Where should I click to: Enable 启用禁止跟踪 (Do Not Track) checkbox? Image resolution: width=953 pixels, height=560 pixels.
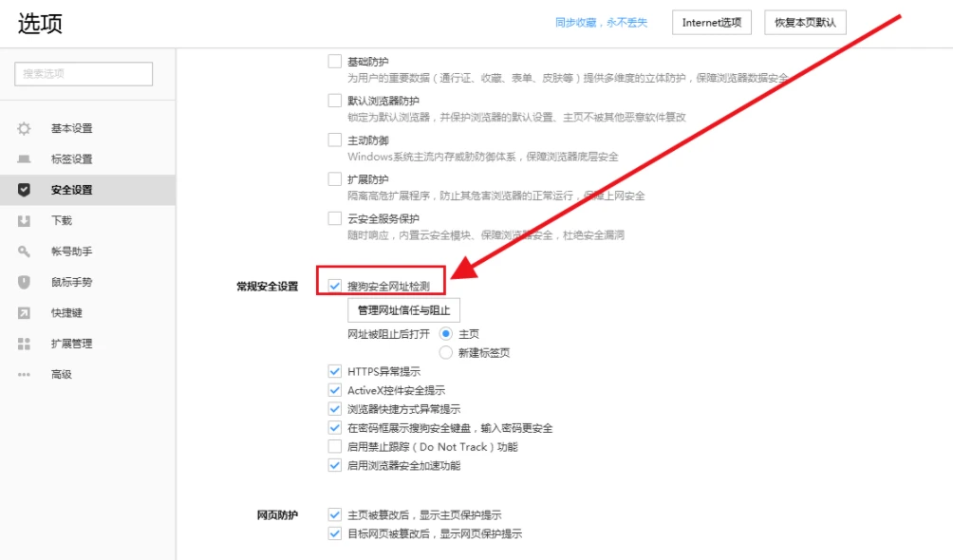coord(335,446)
